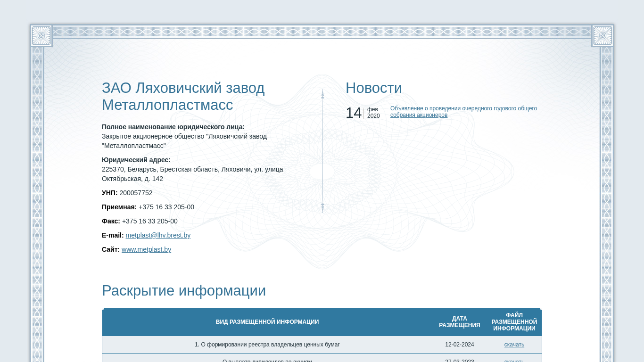Click the legal address text
644x362 pixels.
pos(192,174)
